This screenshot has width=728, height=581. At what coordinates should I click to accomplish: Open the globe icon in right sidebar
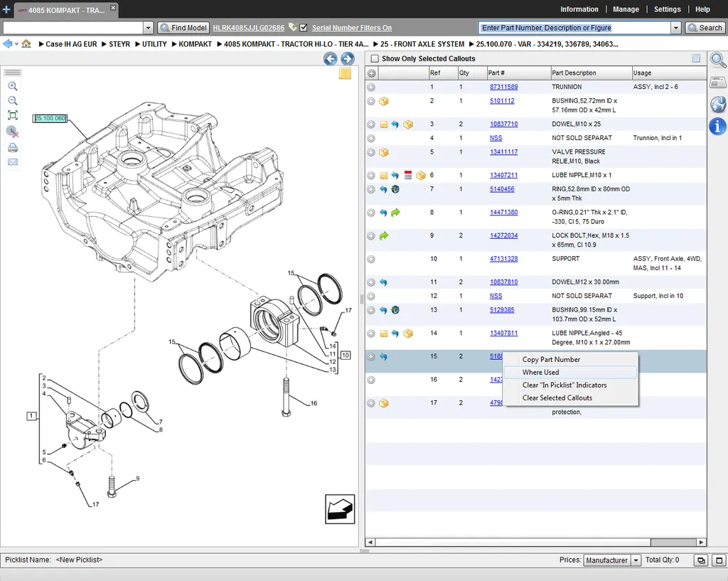[x=718, y=104]
